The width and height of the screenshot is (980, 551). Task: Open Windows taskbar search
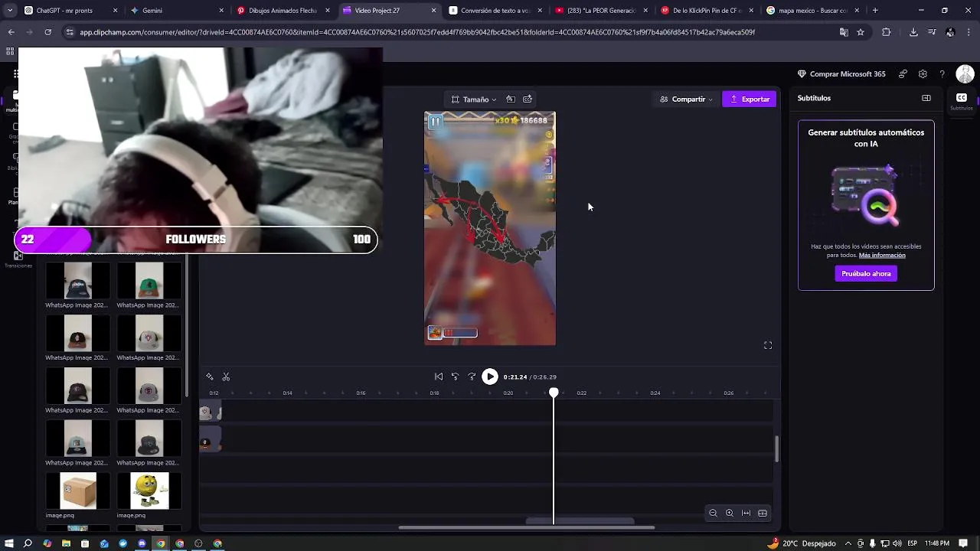[x=28, y=543]
